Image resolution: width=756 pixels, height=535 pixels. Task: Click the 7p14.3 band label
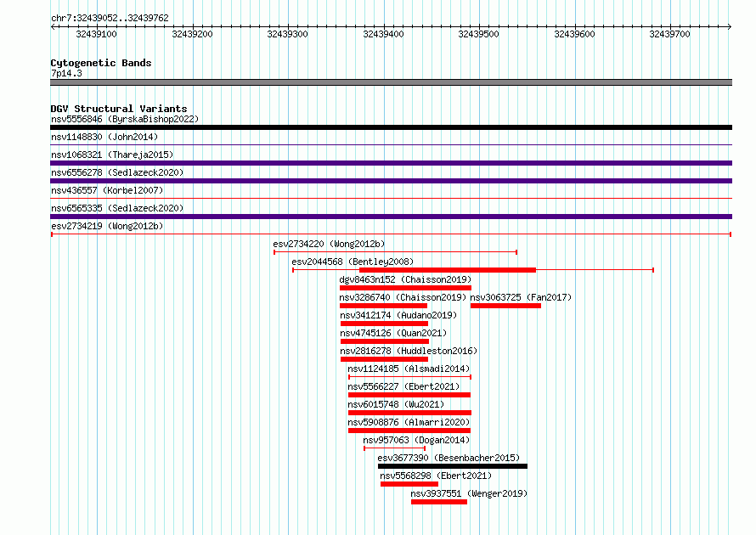66,73
